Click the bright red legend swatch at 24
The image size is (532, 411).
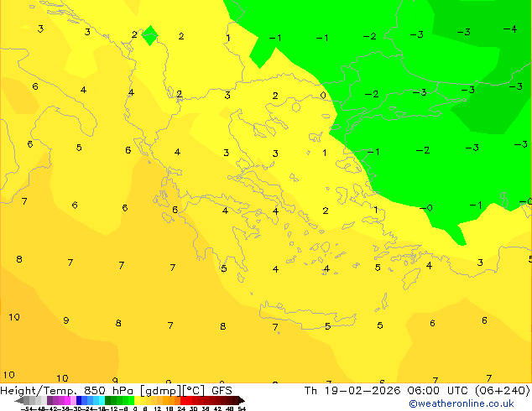click(x=183, y=400)
